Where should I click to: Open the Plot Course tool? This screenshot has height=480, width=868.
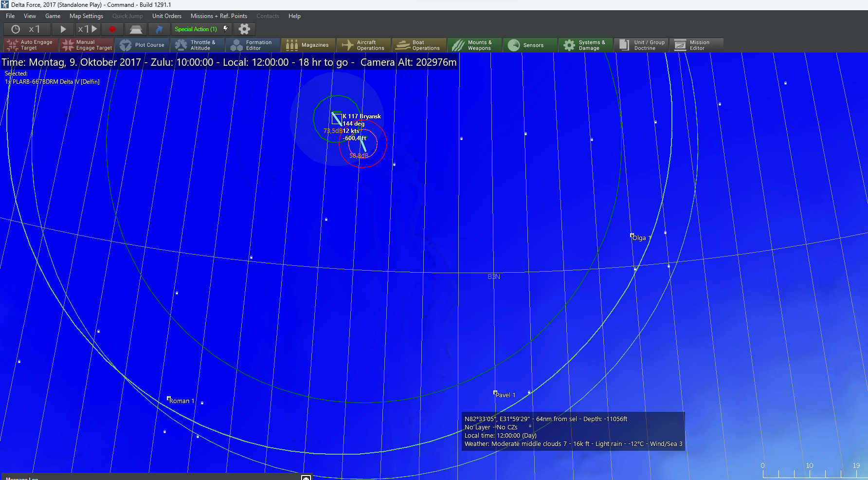click(142, 45)
